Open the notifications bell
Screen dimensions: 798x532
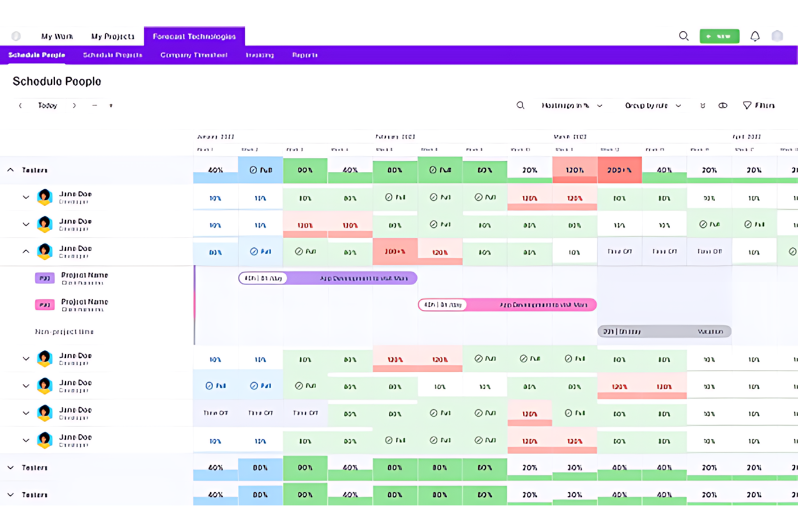tap(755, 36)
